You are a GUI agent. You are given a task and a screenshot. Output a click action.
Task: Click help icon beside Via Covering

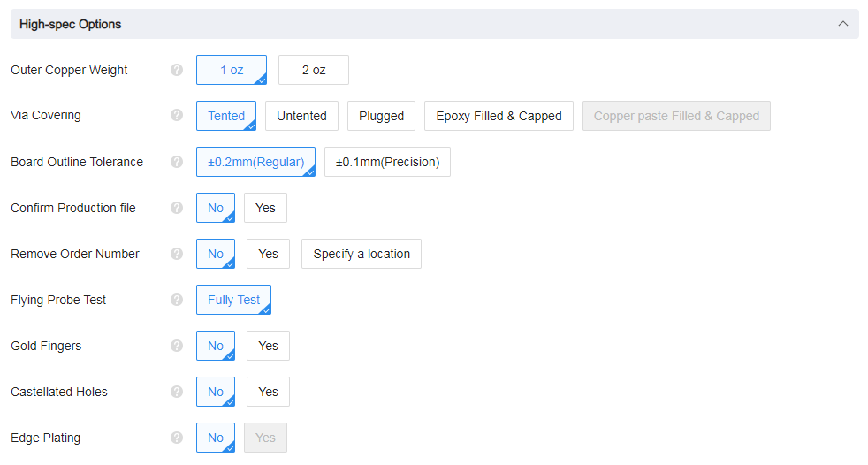[x=177, y=116]
